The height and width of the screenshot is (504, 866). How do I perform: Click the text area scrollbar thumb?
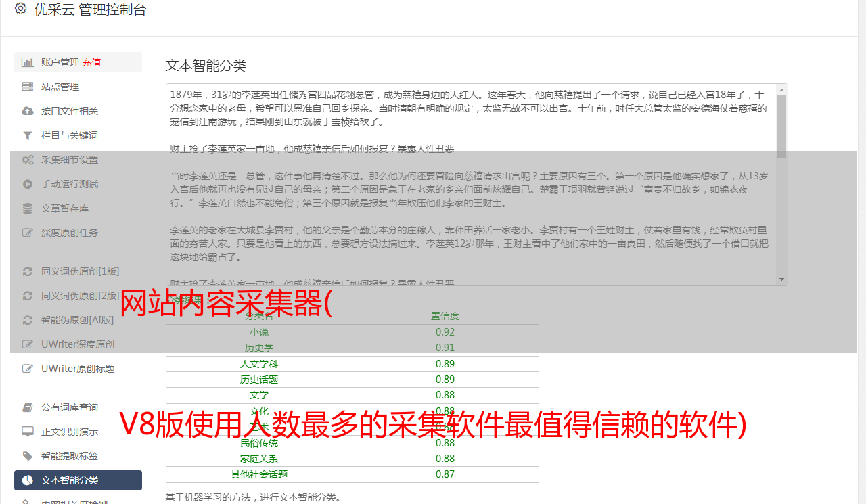pos(782,127)
